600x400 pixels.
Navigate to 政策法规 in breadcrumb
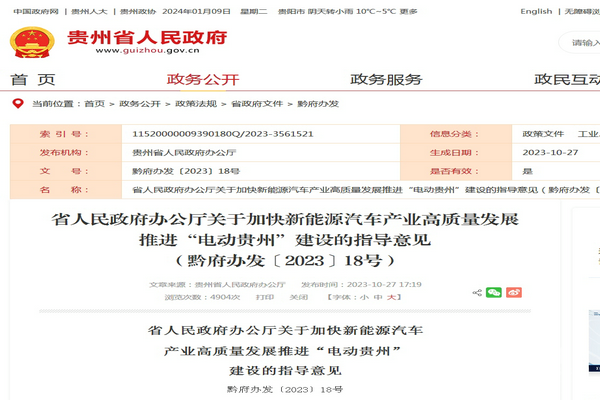194,103
